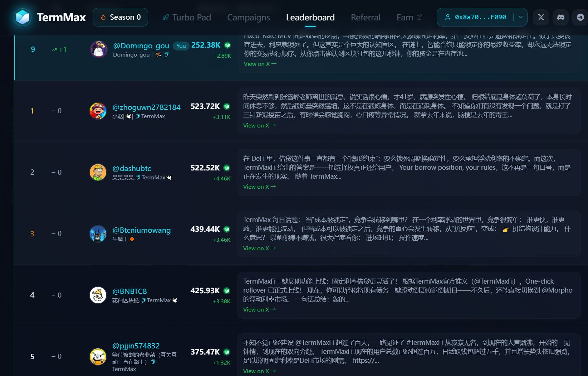
Task: Open @BNBTC8 profile link
Action: coord(129,291)
